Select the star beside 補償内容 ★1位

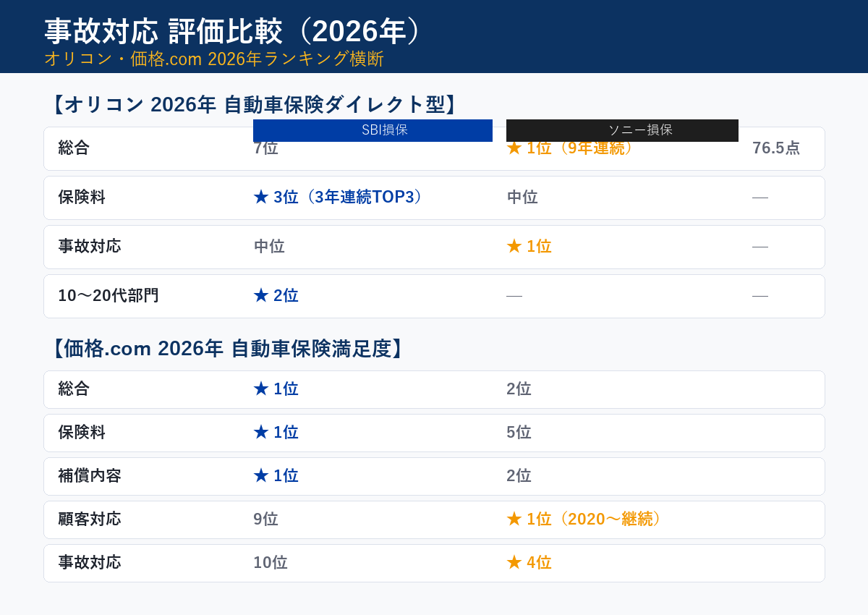(x=260, y=475)
